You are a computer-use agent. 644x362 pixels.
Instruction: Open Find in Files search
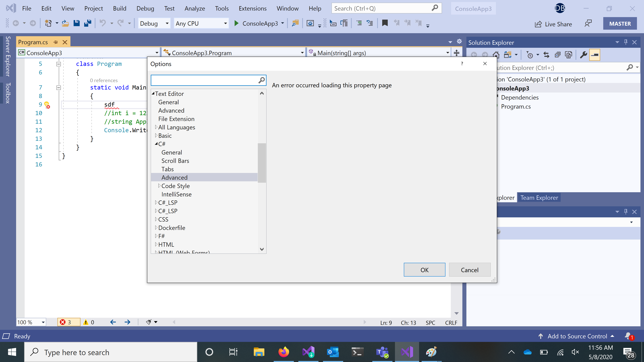295,23
